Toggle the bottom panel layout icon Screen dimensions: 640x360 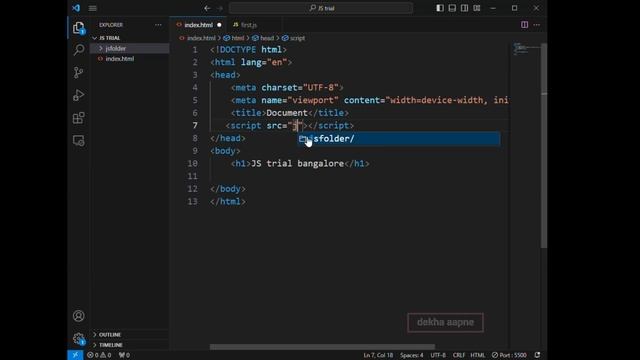tap(452, 8)
